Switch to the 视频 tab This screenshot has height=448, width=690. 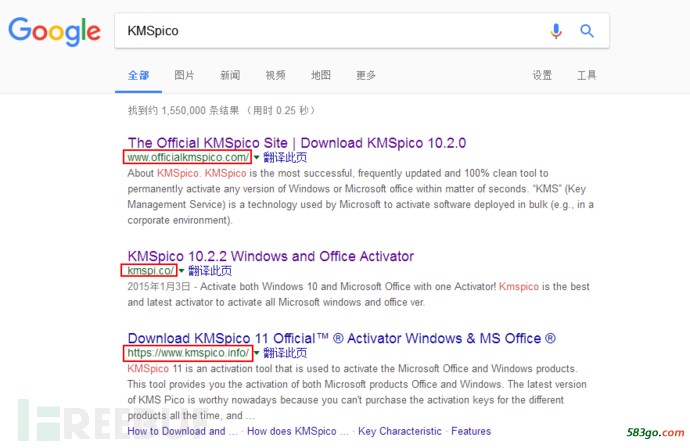pyautogui.click(x=275, y=75)
